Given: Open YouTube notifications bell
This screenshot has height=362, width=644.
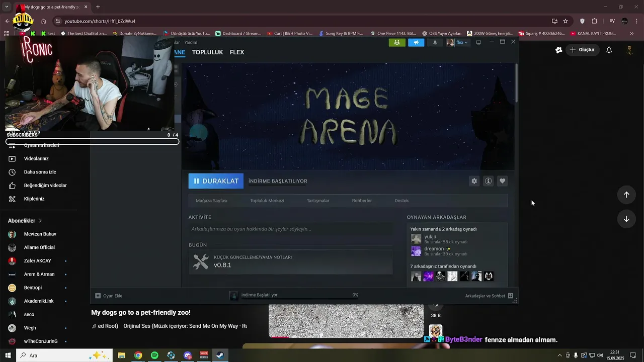Looking at the screenshot, I should tap(609, 50).
